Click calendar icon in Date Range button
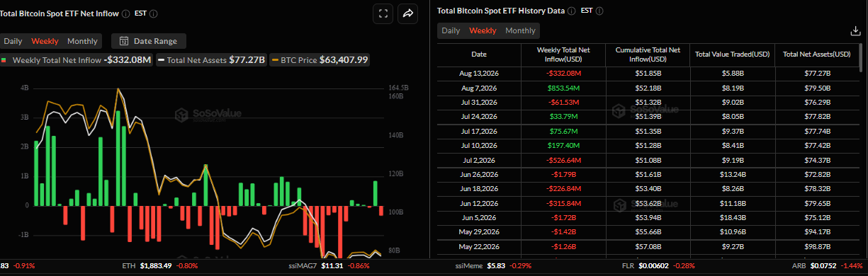The width and height of the screenshot is (868, 276). 124,41
